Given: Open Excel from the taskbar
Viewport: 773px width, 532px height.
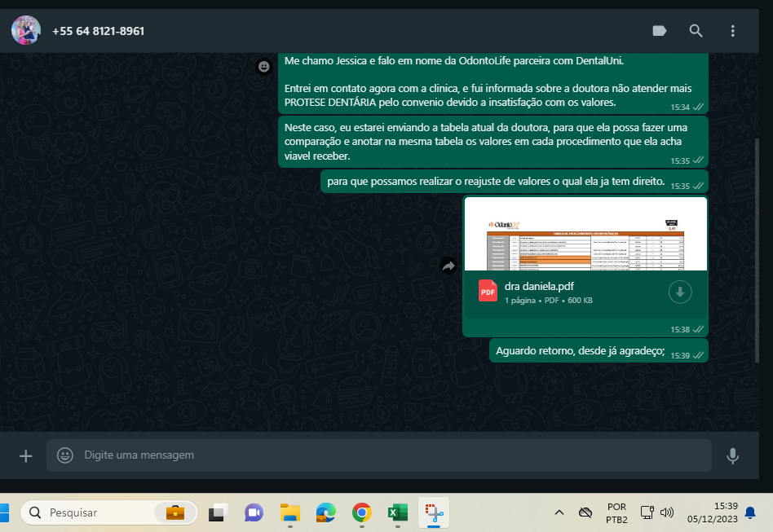Looking at the screenshot, I should coord(397,512).
